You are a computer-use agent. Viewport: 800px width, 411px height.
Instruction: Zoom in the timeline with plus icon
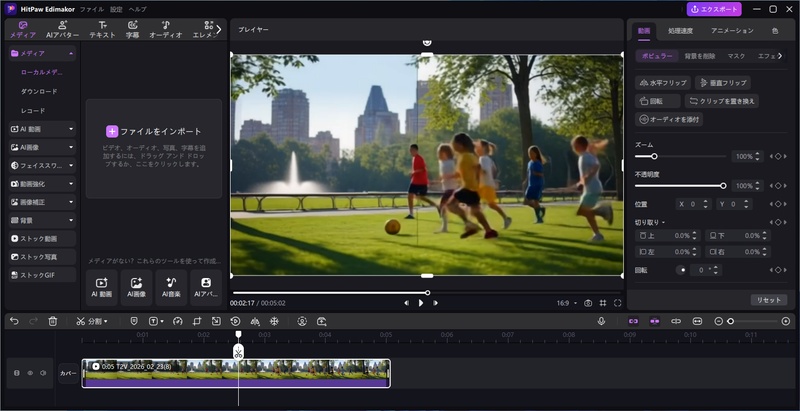(786, 321)
